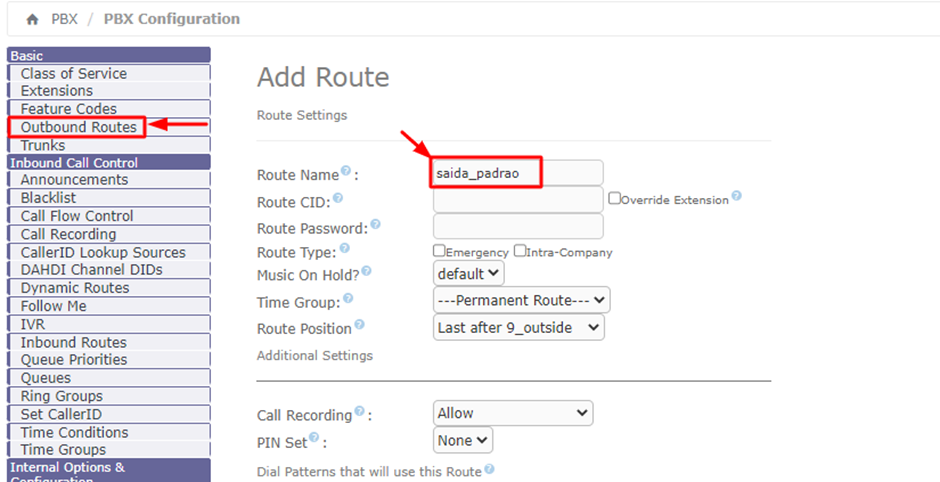
Task: Open the Call Recording dropdown
Action: [513, 413]
